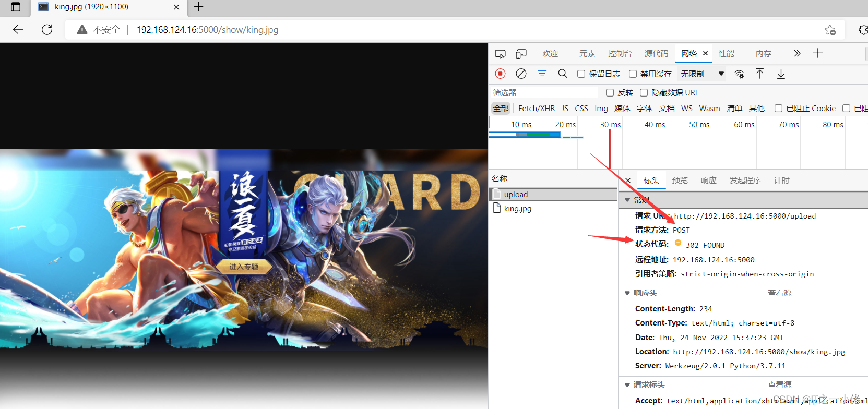Open the 性能 performance tab
The width and height of the screenshot is (868, 409).
[x=727, y=54]
